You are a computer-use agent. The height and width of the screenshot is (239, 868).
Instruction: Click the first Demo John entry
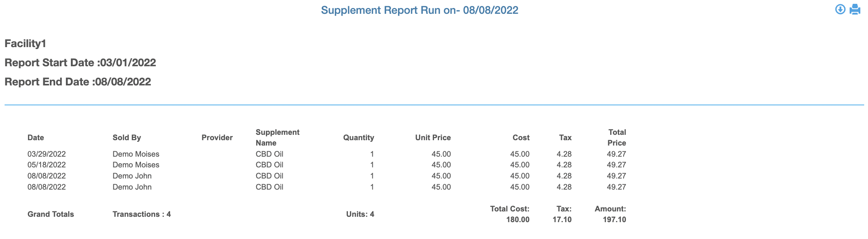pos(132,176)
